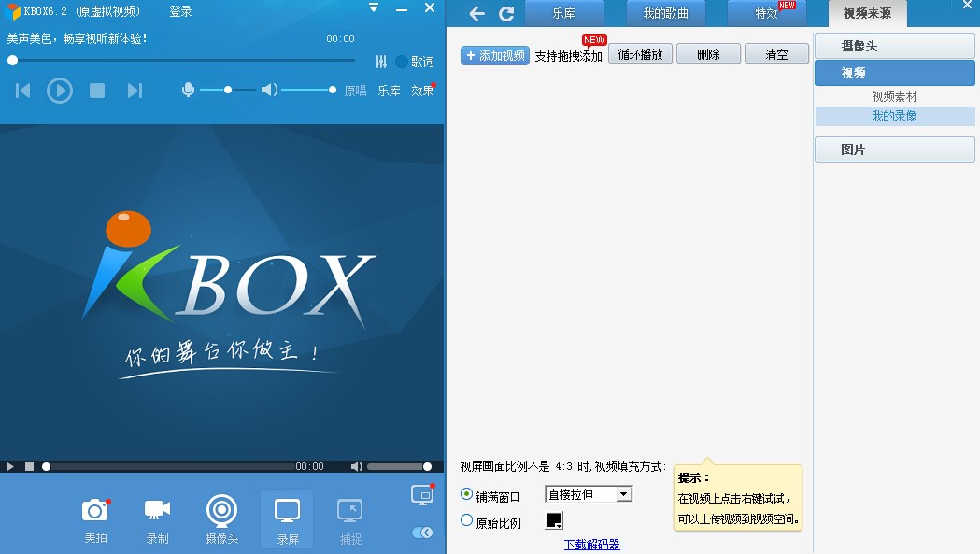Open the title bar chevron dropdown
This screenshot has height=554, width=980.
(x=374, y=7)
